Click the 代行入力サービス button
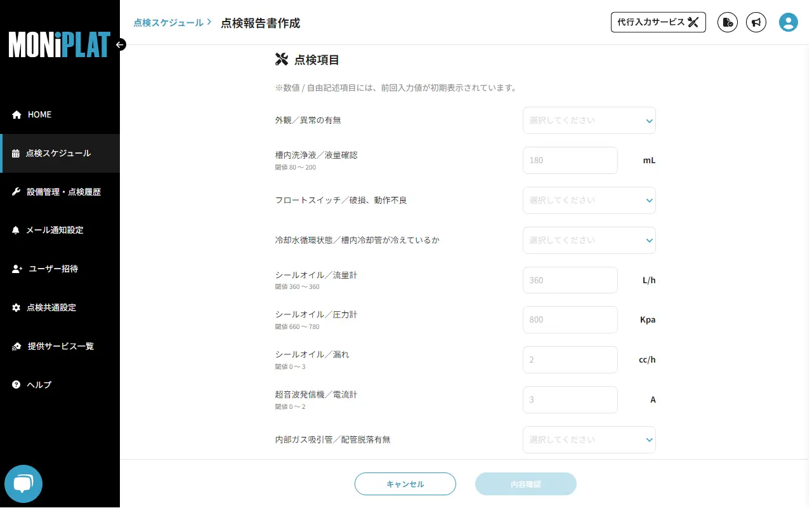812x508 pixels. click(x=658, y=22)
